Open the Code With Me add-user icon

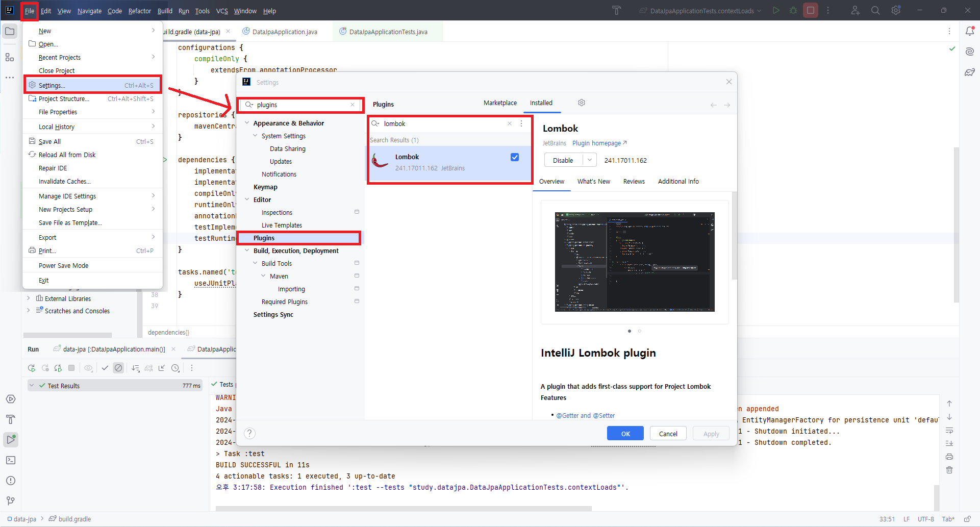(856, 10)
